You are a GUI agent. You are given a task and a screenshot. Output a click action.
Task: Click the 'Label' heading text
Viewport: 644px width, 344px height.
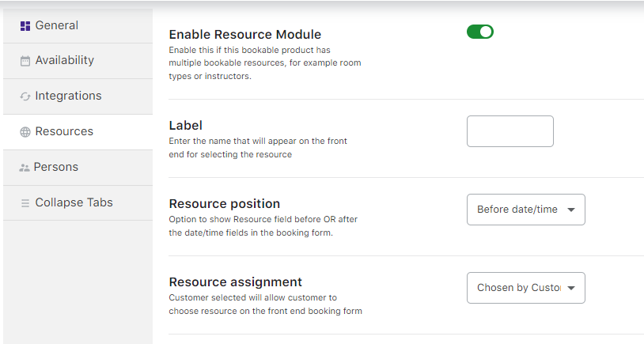click(x=186, y=125)
